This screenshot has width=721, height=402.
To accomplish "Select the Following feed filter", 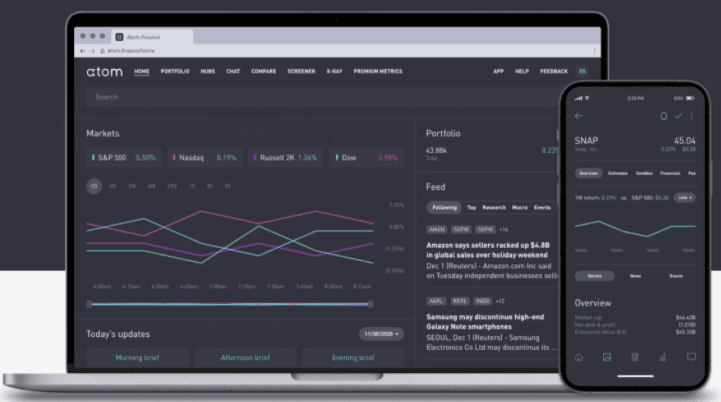I will (x=444, y=207).
